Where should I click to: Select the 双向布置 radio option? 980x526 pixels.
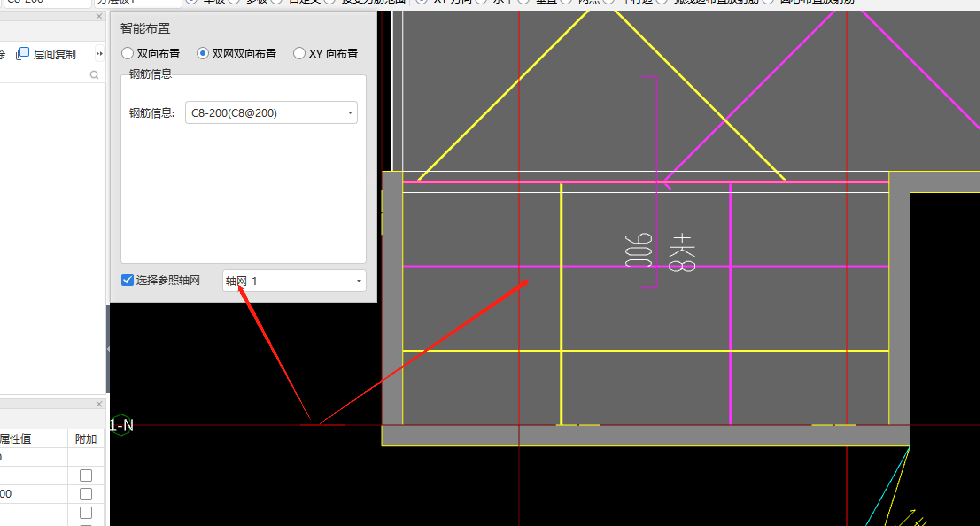(128, 54)
